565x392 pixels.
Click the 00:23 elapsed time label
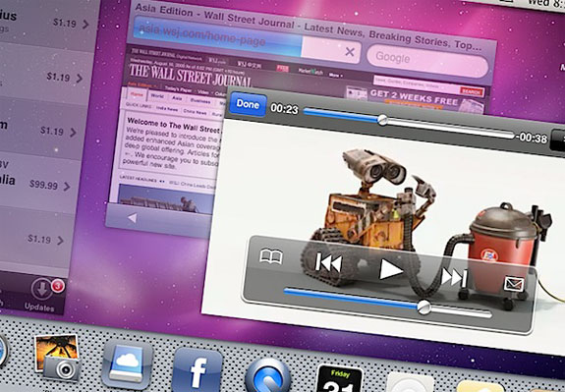pyautogui.click(x=284, y=108)
